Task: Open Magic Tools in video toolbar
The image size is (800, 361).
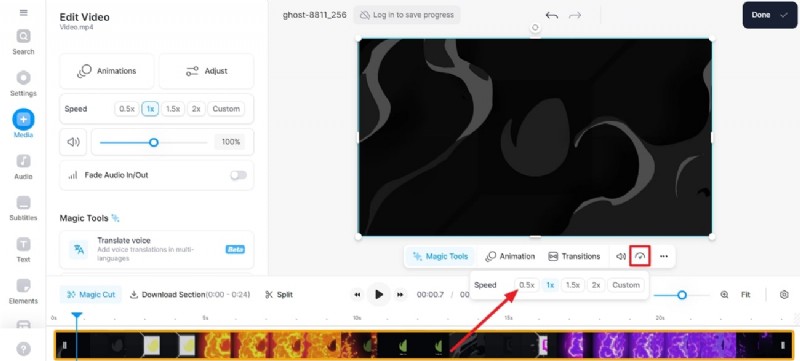Action: click(x=441, y=256)
